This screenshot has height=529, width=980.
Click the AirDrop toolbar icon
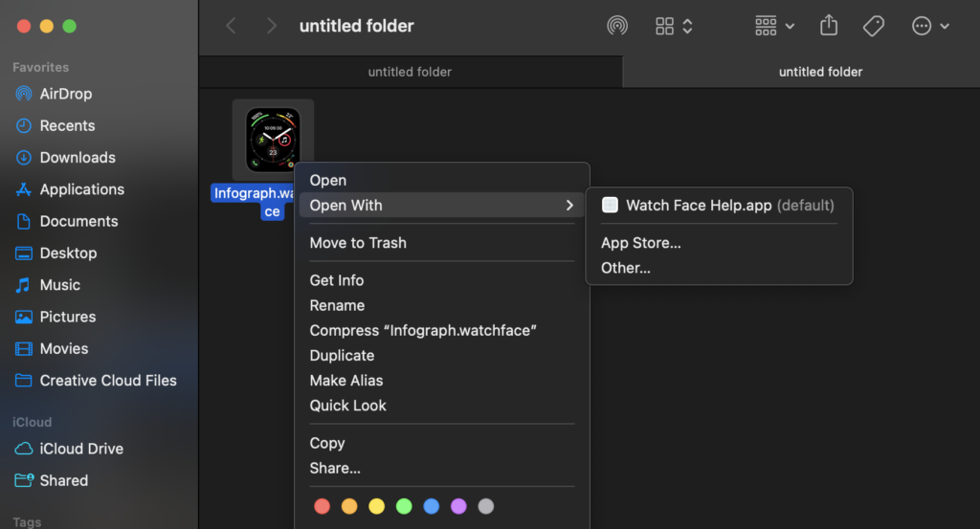pyautogui.click(x=617, y=26)
